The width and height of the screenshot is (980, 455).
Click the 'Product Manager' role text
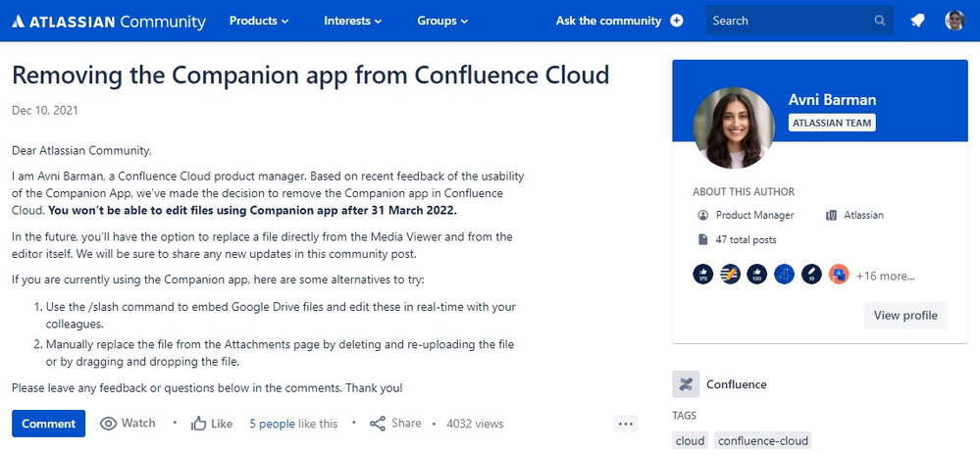755,215
